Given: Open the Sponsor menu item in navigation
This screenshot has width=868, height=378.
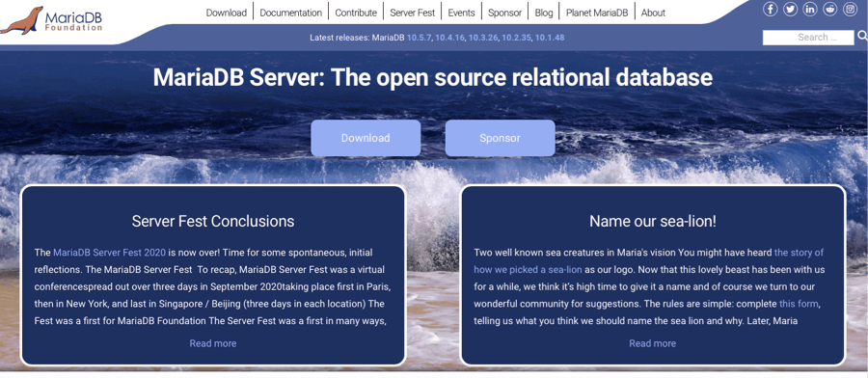Looking at the screenshot, I should [x=504, y=13].
